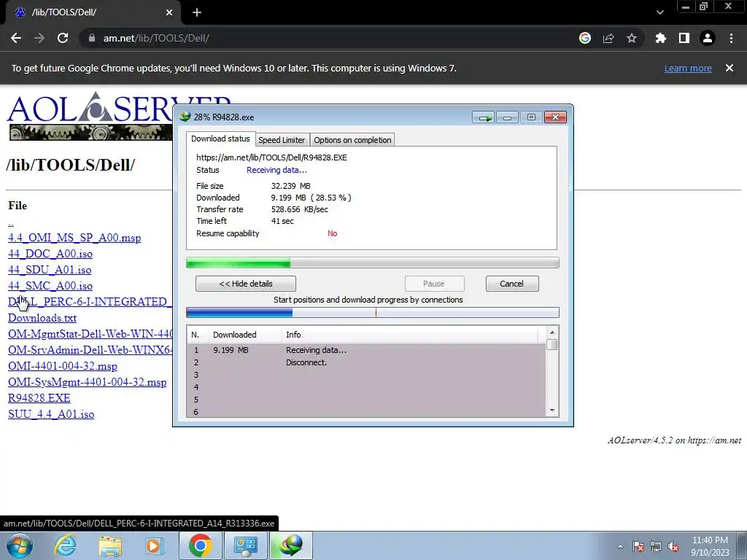
Task: Show hidden system tray icons
Action: pos(620,547)
